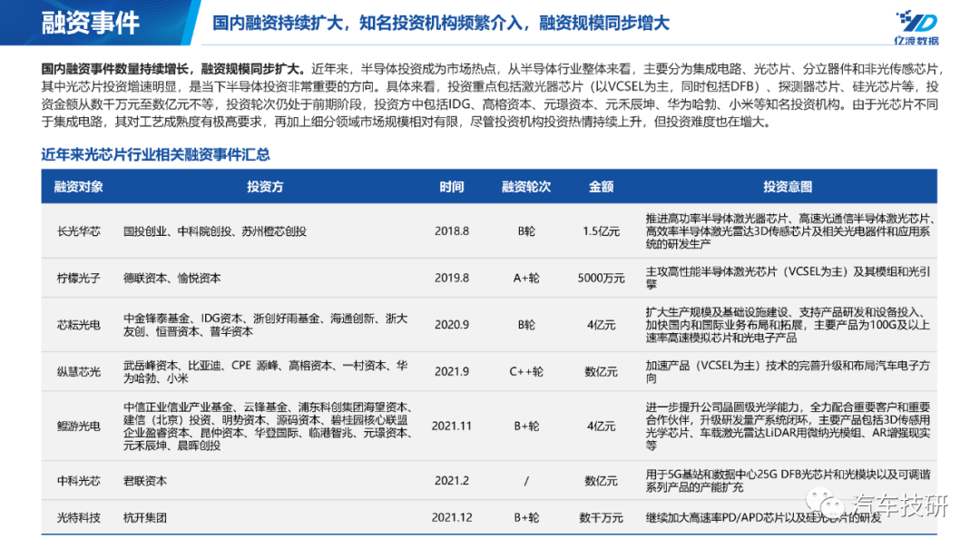
Task: Click the 金额 column header
Action: coord(602,186)
